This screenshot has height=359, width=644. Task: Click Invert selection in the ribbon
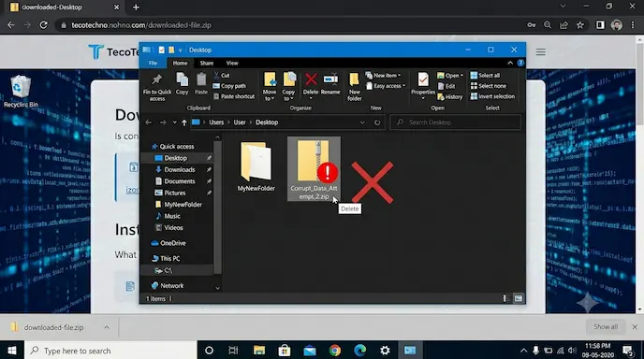coord(492,96)
